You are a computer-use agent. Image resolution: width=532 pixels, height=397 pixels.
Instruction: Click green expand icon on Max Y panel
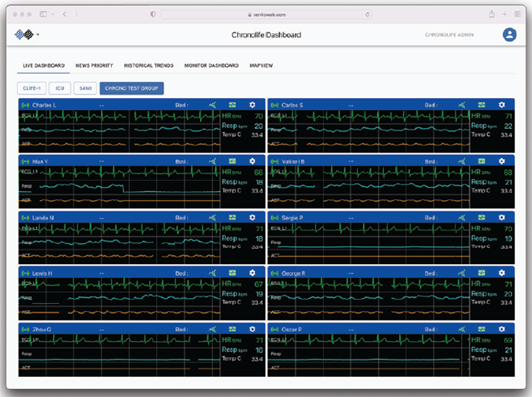232,161
